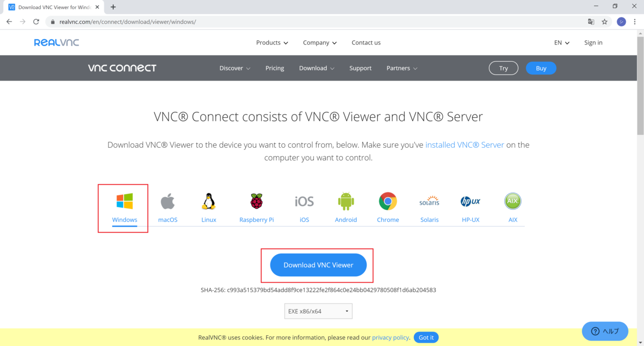Open the EN language selector
Screen dimensions: 644x346
tap(562, 42)
